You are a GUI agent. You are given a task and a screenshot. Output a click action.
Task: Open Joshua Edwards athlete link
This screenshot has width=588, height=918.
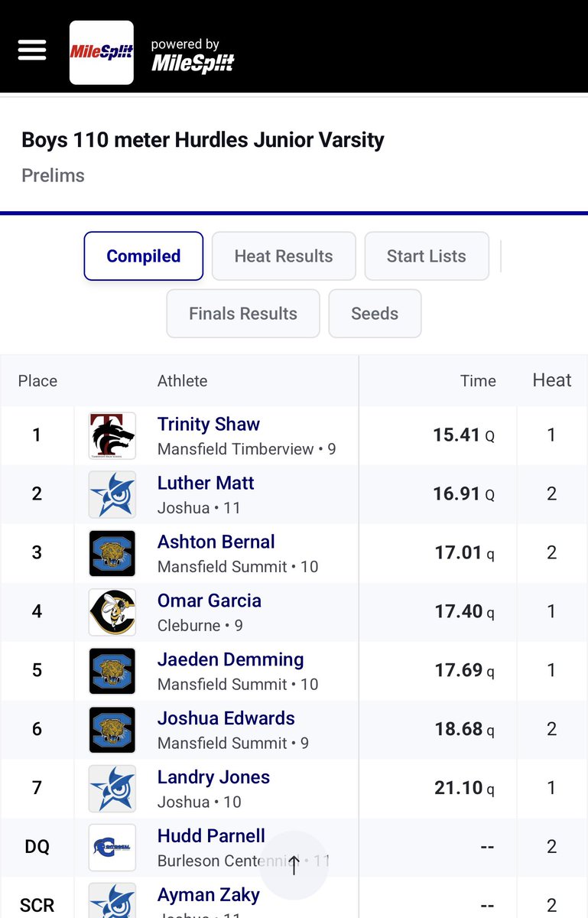coord(226,718)
